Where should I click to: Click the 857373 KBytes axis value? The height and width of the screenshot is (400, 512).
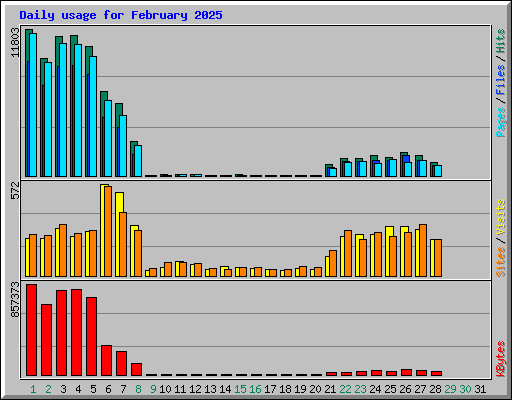tap(15, 300)
